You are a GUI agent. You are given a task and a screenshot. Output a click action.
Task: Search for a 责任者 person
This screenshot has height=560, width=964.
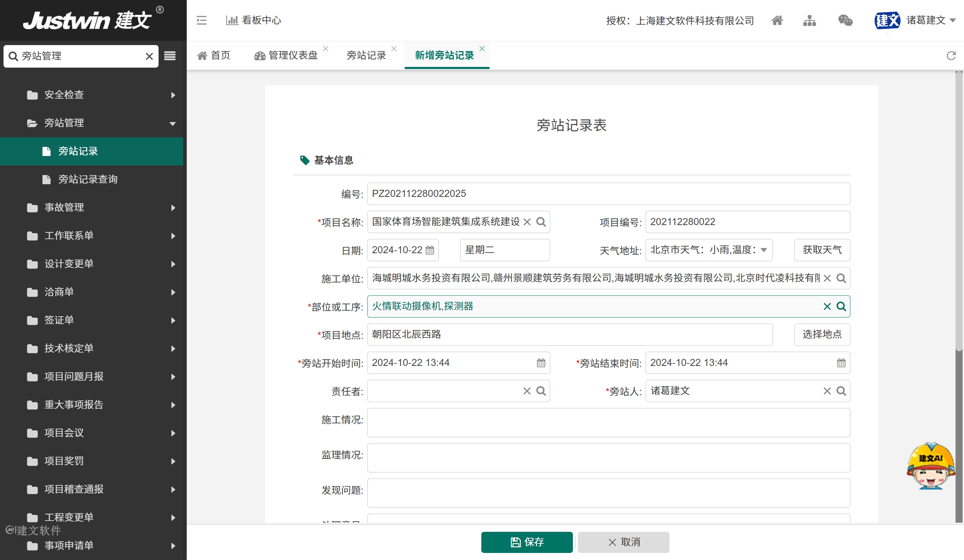541,391
